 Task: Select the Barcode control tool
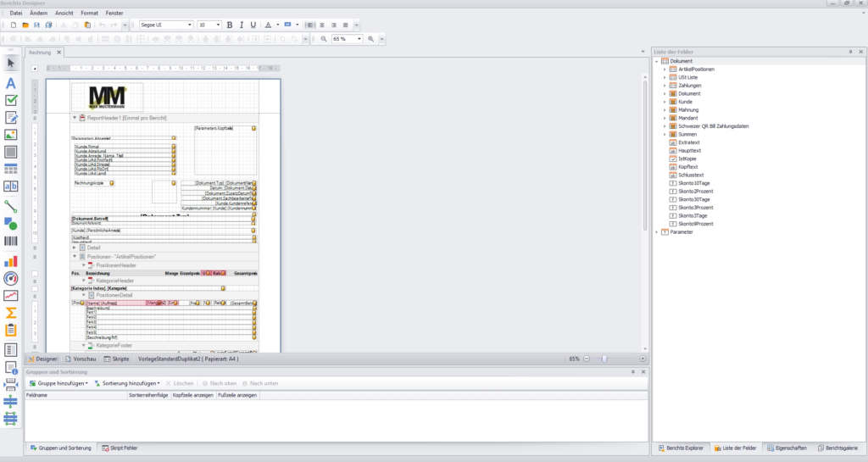(x=10, y=242)
